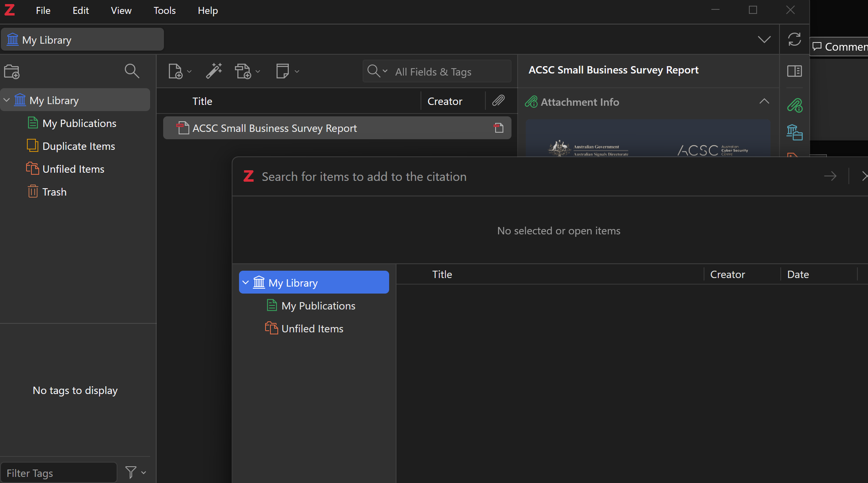Click the attachment paperclip column header
Screen dimensions: 868x483
click(x=498, y=101)
